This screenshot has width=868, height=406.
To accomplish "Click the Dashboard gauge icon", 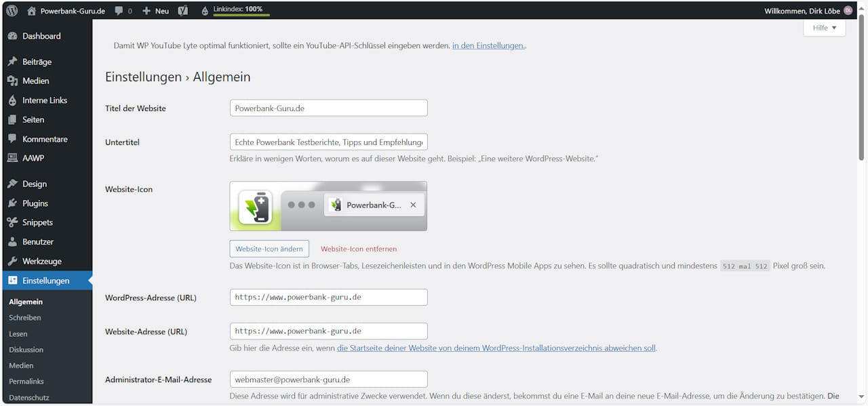I will click(x=12, y=36).
